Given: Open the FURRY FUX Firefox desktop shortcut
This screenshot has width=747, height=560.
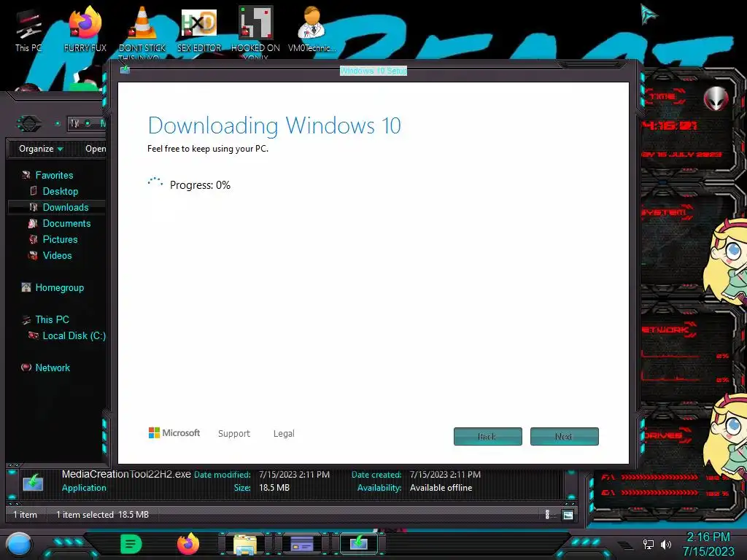Looking at the screenshot, I should coord(85,29).
